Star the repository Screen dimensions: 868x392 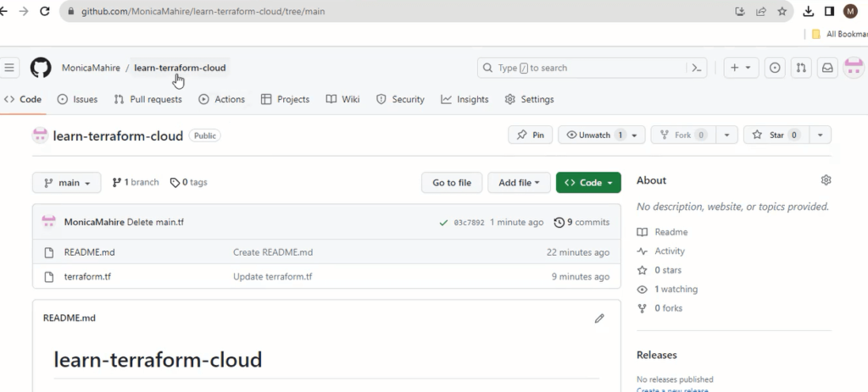coord(776,135)
